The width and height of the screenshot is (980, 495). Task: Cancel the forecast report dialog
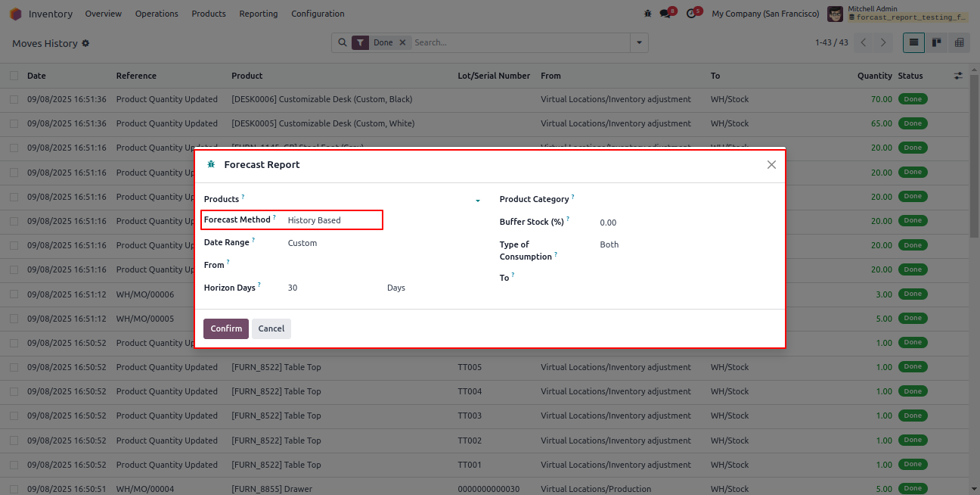point(271,328)
